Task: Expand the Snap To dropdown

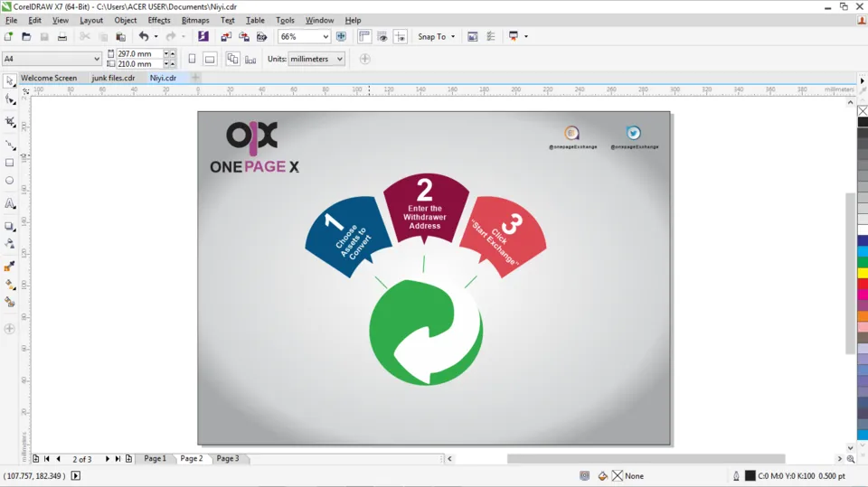Action: 453,36
